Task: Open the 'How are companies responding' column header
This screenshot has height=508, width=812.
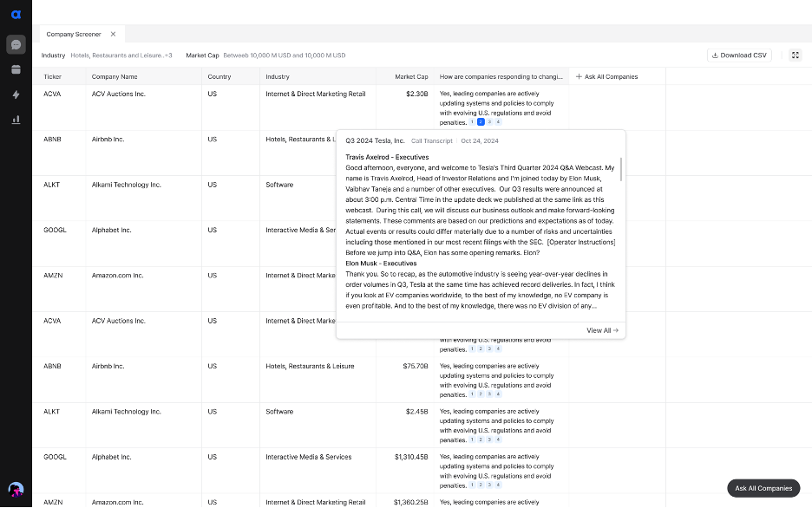Action: point(501,76)
